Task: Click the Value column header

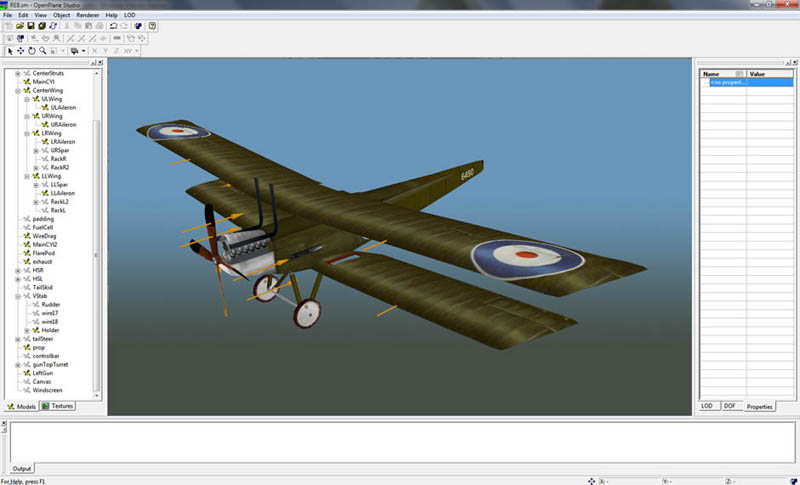Action: point(770,74)
